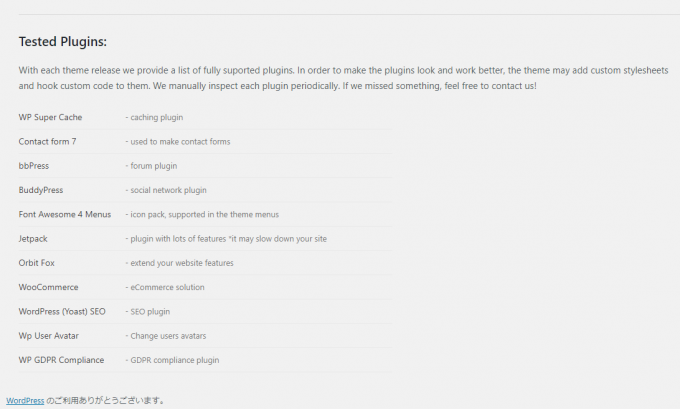Click the 'GDPR compliance plugin' description

click(x=172, y=360)
